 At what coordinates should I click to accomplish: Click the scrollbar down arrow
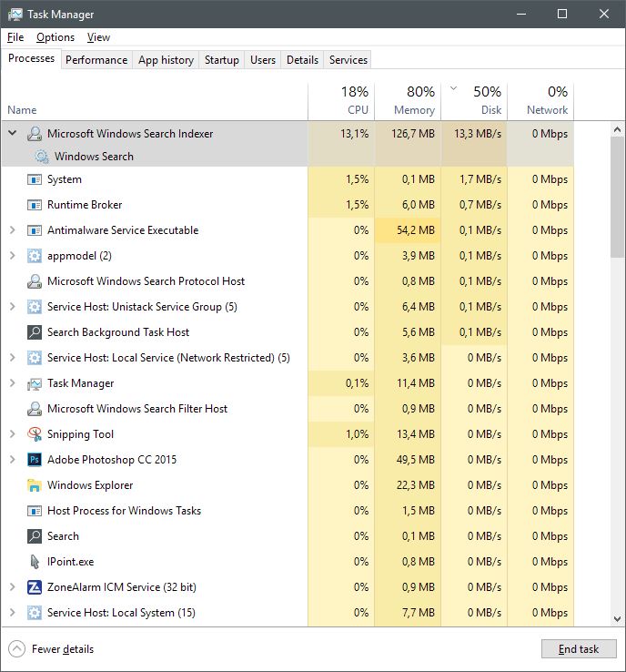click(617, 619)
